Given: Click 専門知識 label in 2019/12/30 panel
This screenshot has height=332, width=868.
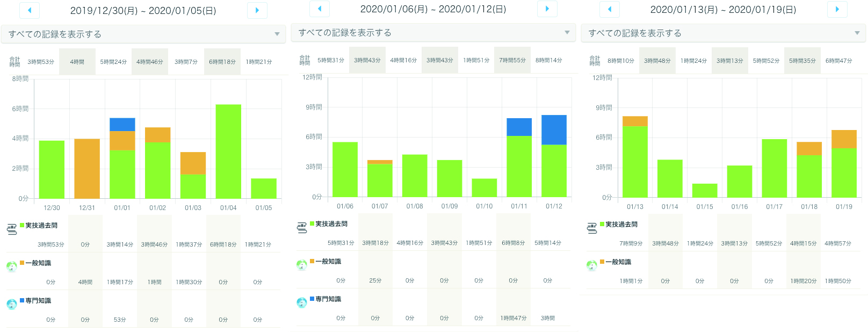Looking at the screenshot, I should (38, 301).
